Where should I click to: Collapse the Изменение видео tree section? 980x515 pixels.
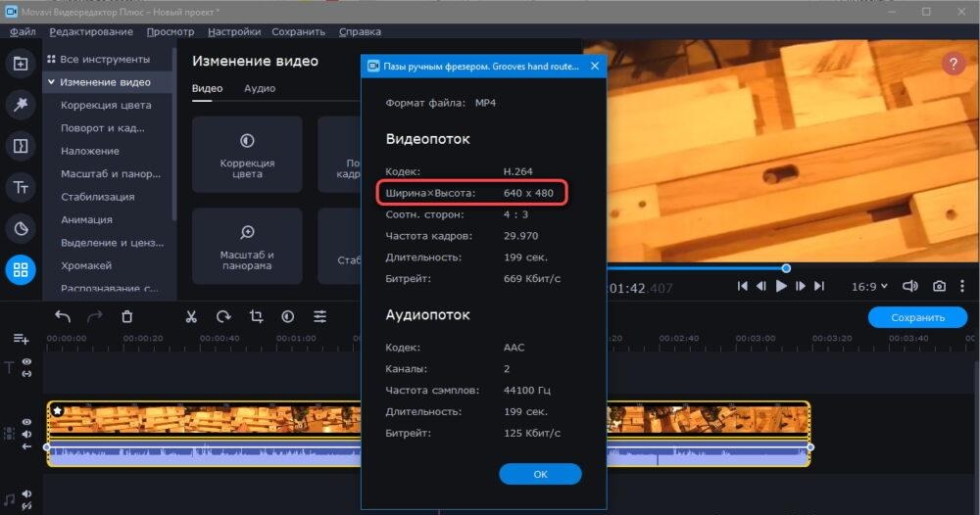[x=49, y=82]
